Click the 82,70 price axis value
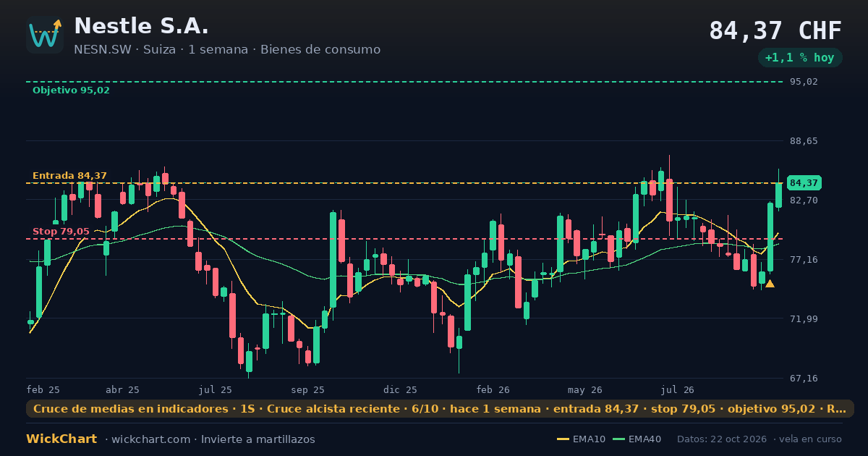The height and width of the screenshot is (456, 868). pyautogui.click(x=804, y=200)
